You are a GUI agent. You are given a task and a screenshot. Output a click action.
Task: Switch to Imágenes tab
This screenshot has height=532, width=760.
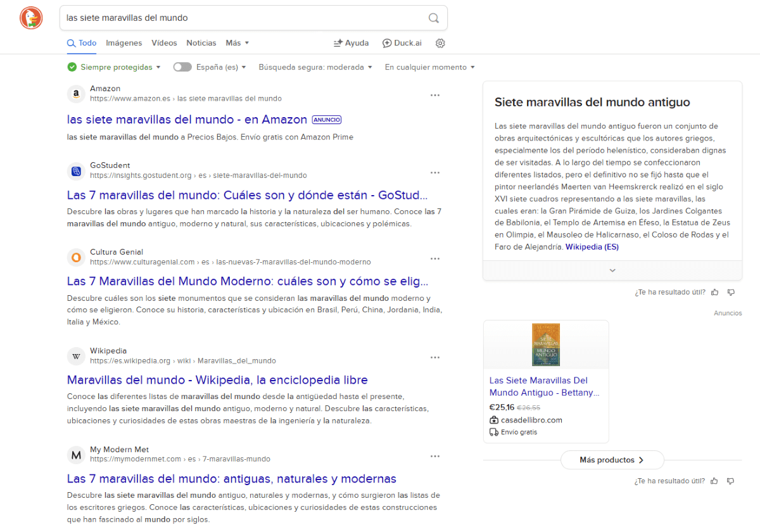click(124, 43)
